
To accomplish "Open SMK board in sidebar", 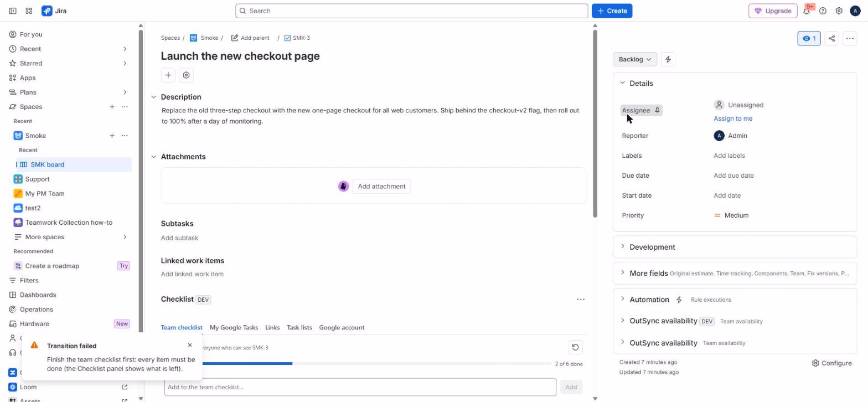I will tap(74, 164).
